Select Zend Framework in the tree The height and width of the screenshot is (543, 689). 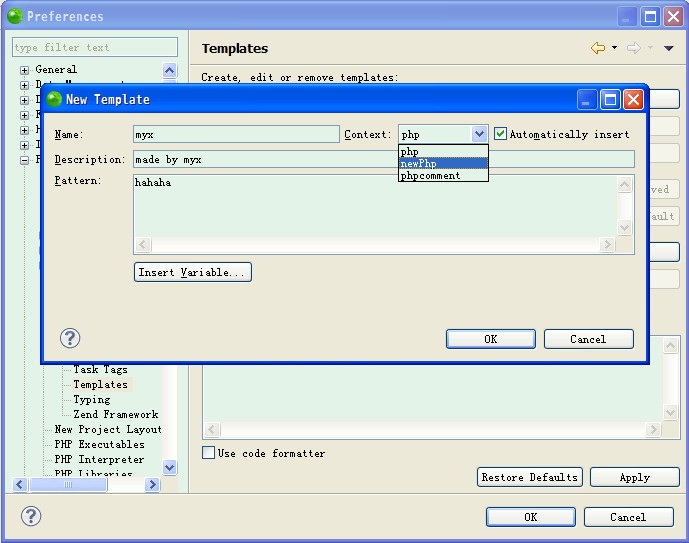[x=115, y=414]
